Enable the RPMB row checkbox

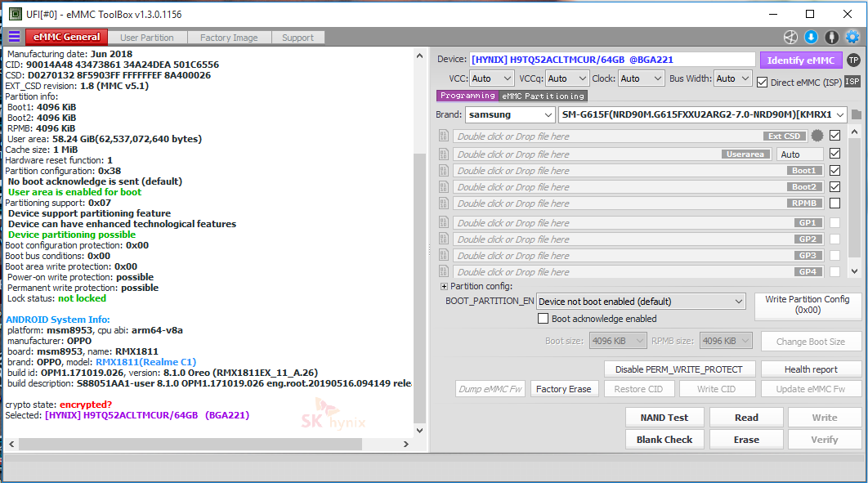834,203
